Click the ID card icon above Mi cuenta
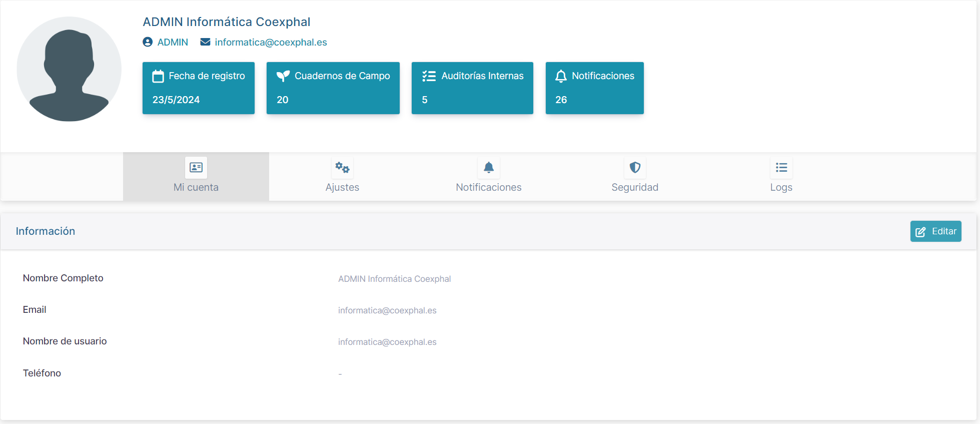The height and width of the screenshot is (424, 980). point(196,168)
